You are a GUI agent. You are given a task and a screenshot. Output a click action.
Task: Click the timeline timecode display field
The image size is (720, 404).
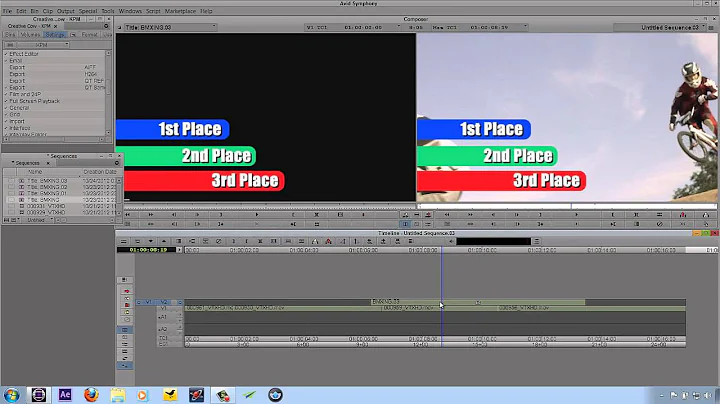pyautogui.click(x=146, y=250)
